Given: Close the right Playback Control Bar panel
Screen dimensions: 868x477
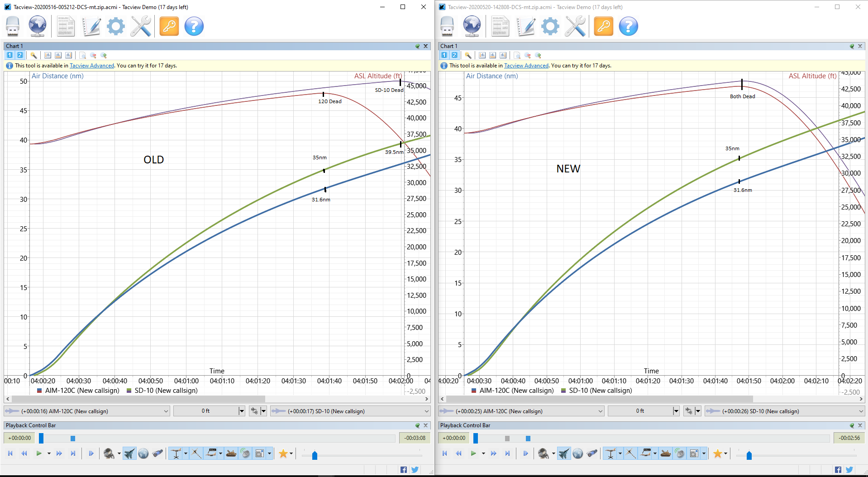Looking at the screenshot, I should coord(860,425).
